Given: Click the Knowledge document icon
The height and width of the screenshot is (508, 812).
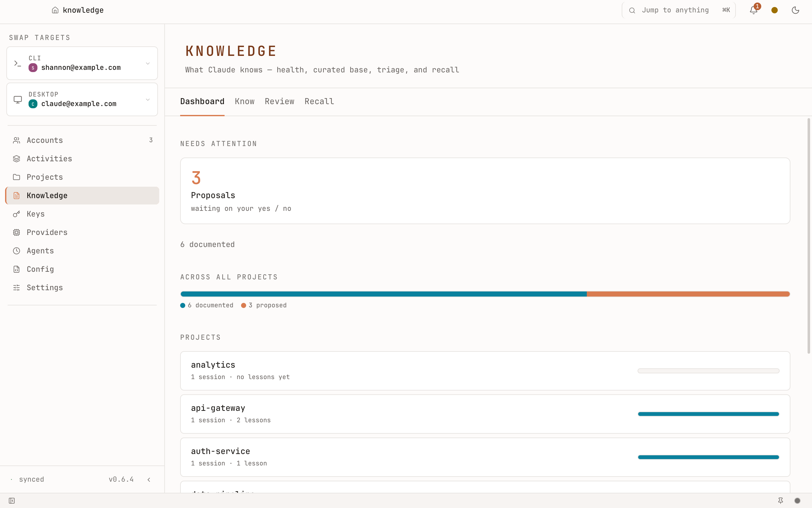Looking at the screenshot, I should (x=16, y=196).
